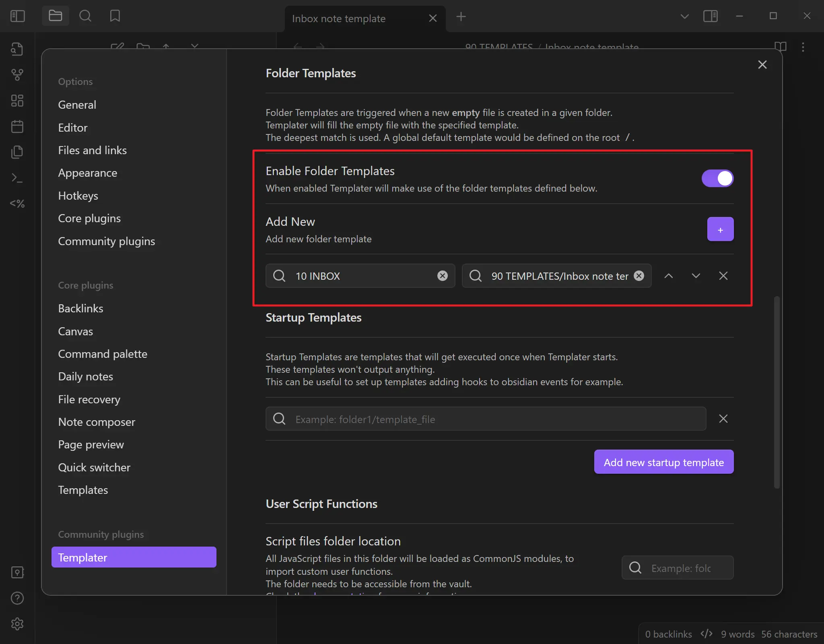Move folder template down with chevron
Image resolution: width=824 pixels, height=644 pixels.
pyautogui.click(x=696, y=276)
